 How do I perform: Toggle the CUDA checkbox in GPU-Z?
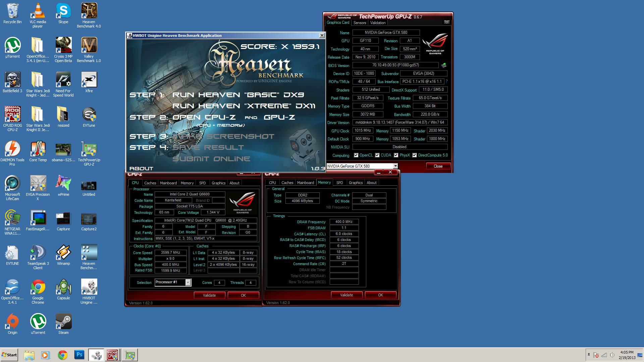pos(377,155)
